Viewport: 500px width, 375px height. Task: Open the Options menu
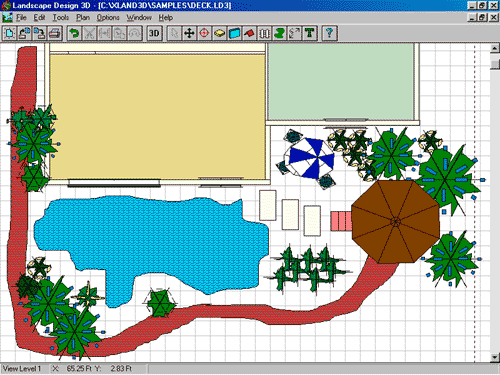pos(108,17)
